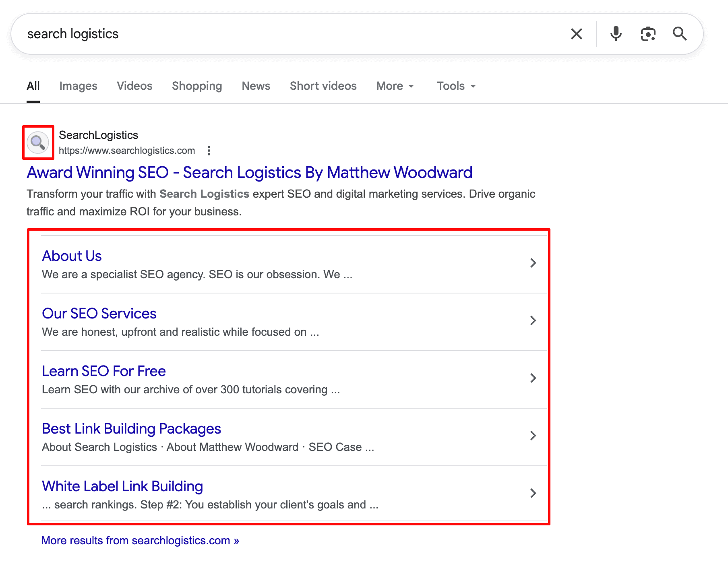Clear the search query with X icon
This screenshot has height=562, width=728.
pyautogui.click(x=576, y=34)
